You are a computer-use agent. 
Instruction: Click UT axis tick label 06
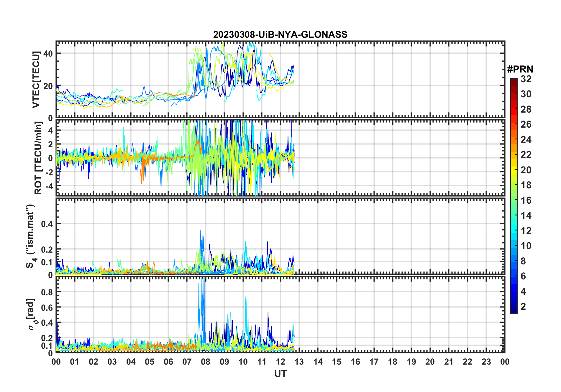pyautogui.click(x=168, y=362)
